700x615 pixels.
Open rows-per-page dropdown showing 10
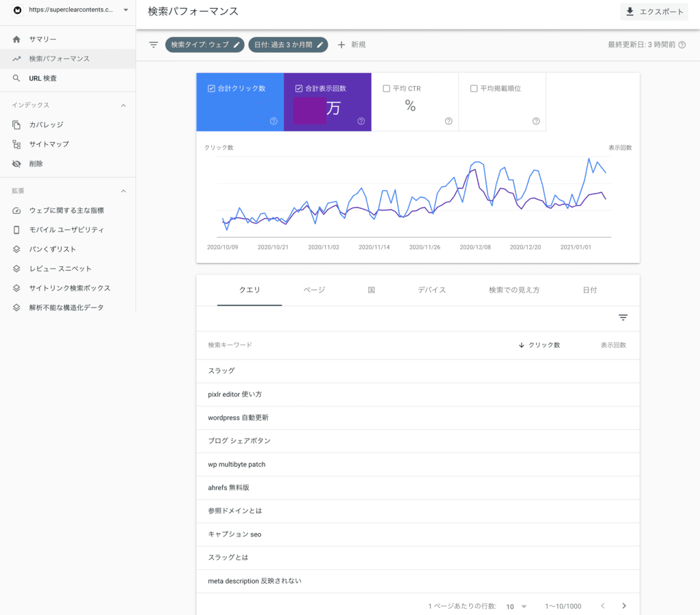tap(516, 606)
